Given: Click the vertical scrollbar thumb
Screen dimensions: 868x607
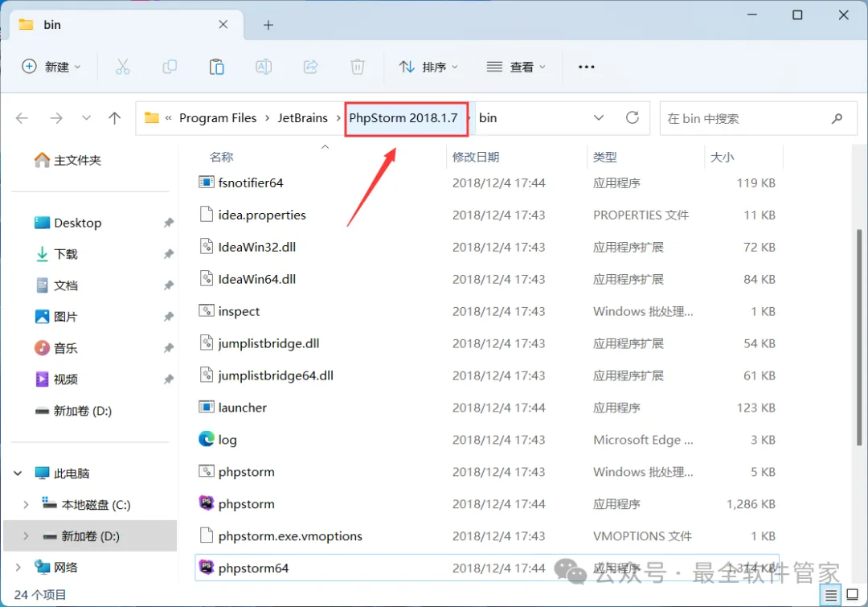Looking at the screenshot, I should (859, 337).
